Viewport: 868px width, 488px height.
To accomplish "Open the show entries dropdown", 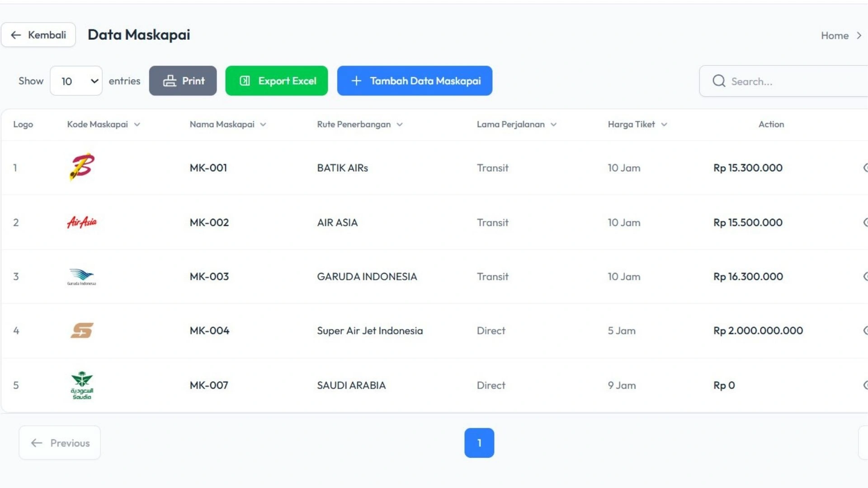I will click(76, 81).
